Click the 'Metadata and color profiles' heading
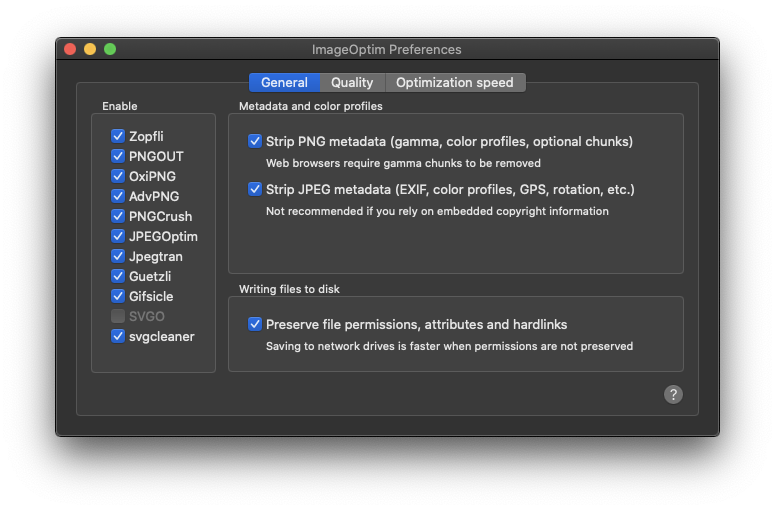The image size is (775, 510). tap(310, 106)
